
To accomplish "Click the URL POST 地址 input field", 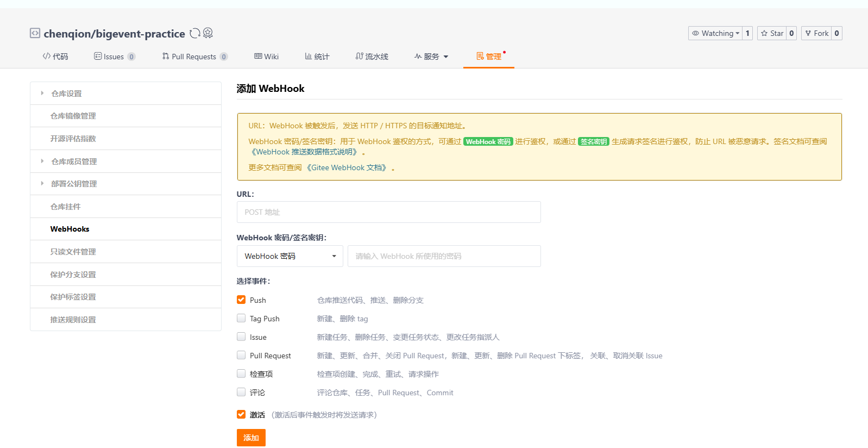I will tap(388, 212).
